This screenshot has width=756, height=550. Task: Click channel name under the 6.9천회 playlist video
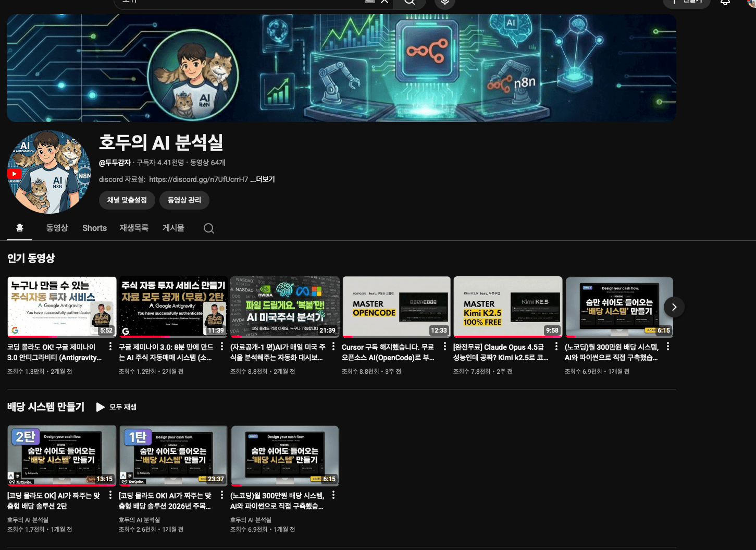click(251, 520)
